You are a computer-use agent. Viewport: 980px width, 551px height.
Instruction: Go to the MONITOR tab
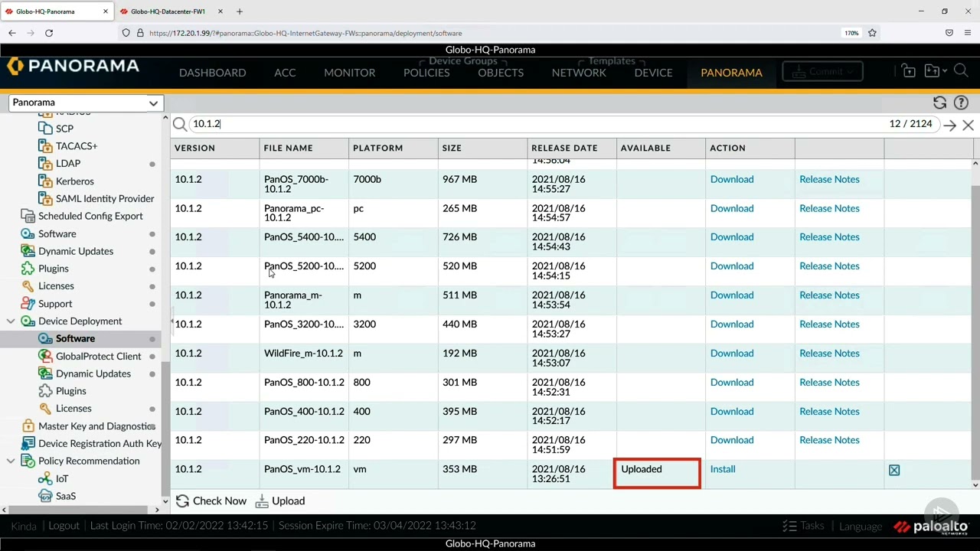point(349,73)
